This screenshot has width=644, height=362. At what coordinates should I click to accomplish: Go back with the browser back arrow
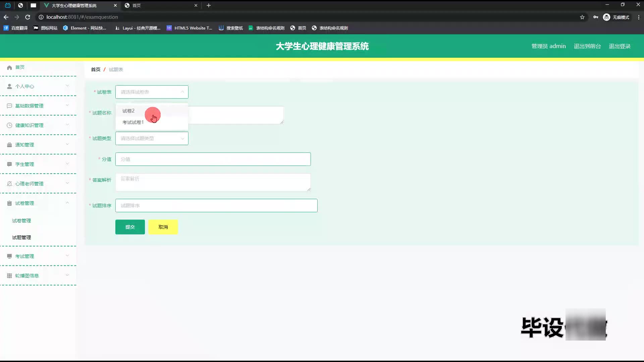(6, 17)
